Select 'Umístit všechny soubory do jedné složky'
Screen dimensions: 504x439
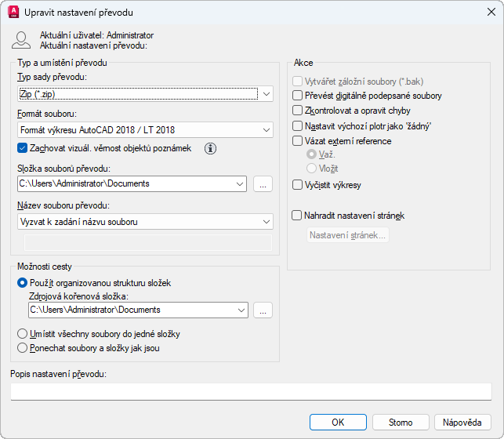click(x=22, y=334)
